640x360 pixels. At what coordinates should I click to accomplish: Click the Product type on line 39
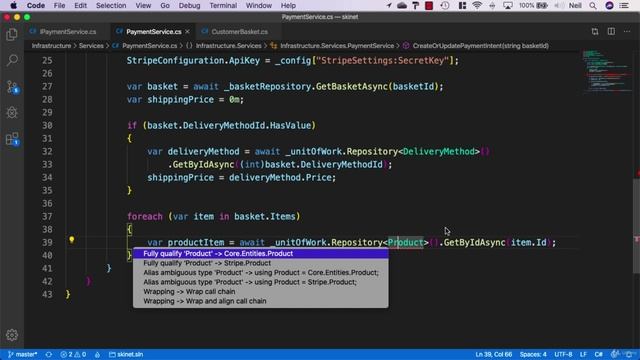pyautogui.click(x=405, y=242)
